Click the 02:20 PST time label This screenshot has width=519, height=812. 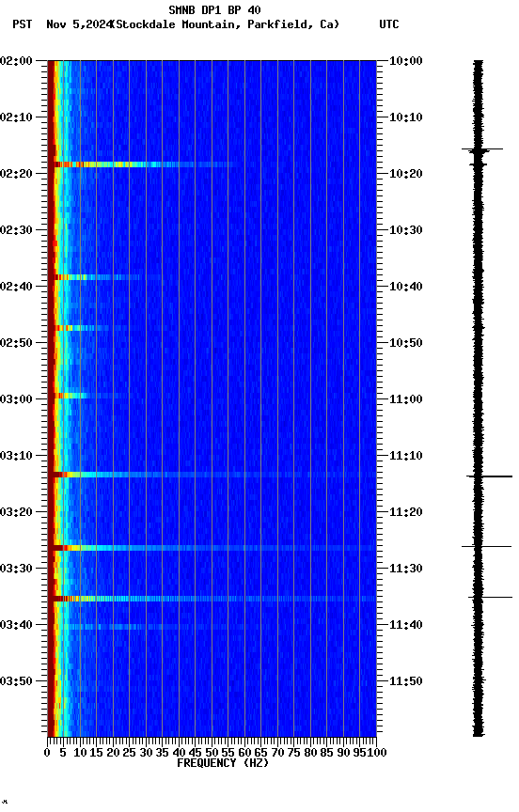(x=16, y=174)
